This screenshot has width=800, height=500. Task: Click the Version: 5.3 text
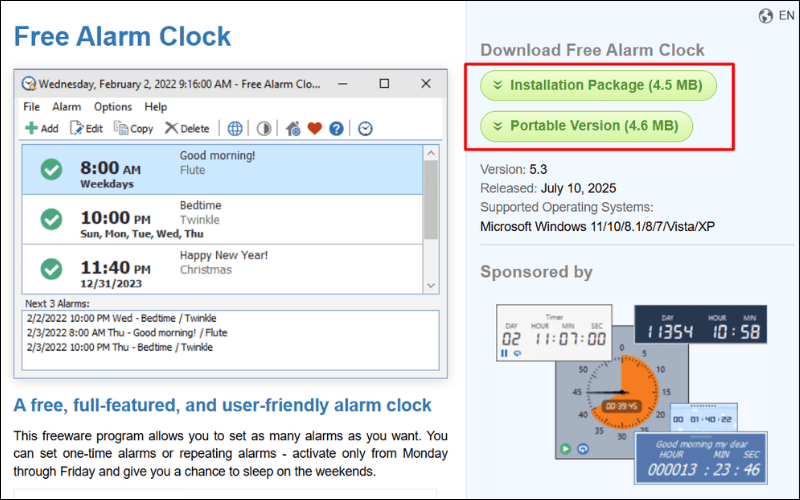514,169
